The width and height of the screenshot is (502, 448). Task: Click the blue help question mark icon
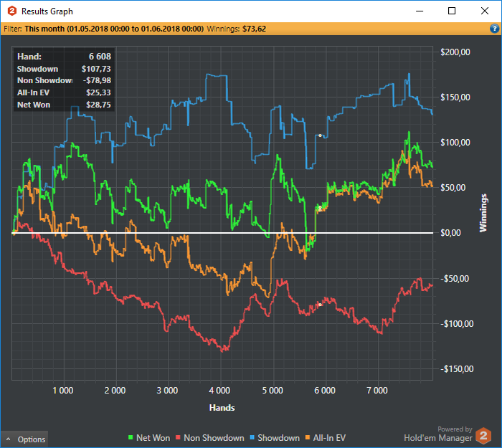[494, 29]
